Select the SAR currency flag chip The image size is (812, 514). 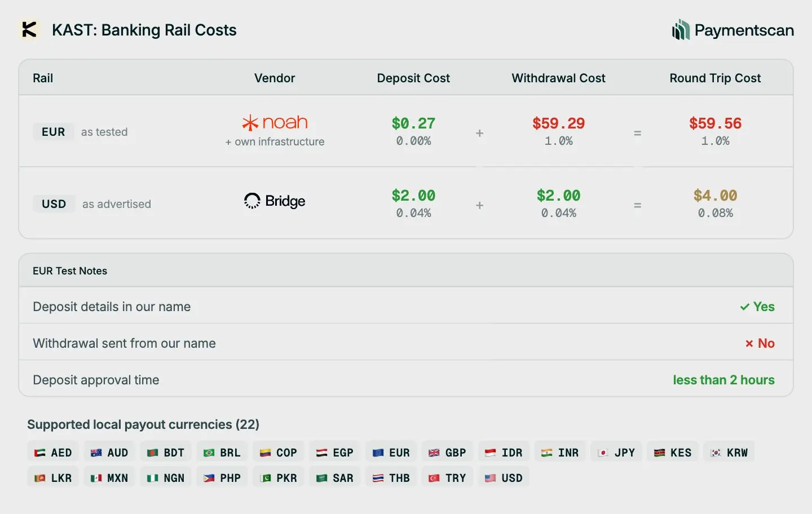335,478
